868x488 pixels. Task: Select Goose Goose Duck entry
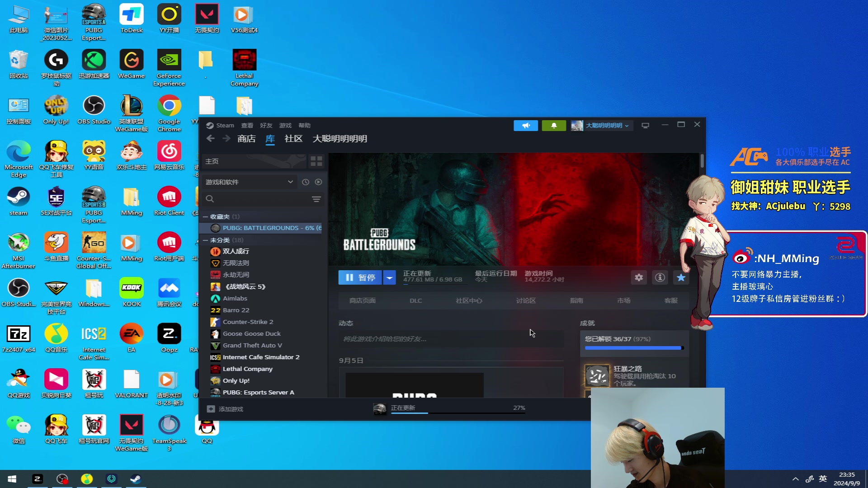click(251, 334)
